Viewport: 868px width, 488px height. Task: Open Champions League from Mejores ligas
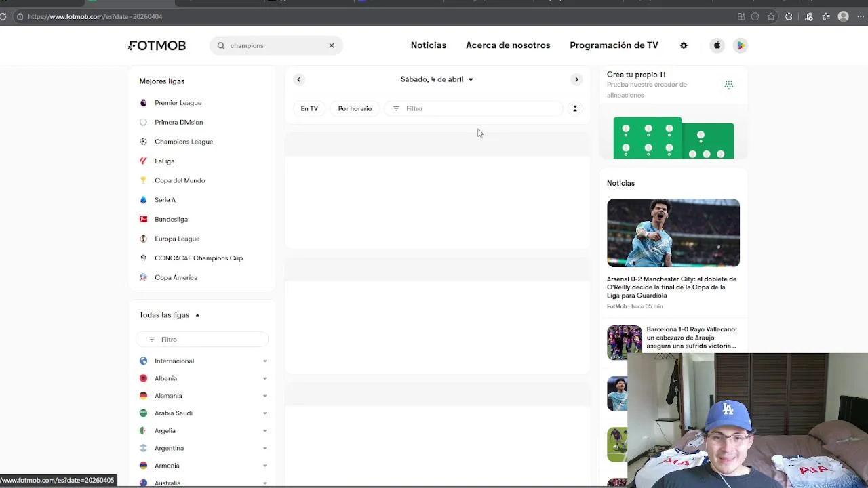(183, 142)
